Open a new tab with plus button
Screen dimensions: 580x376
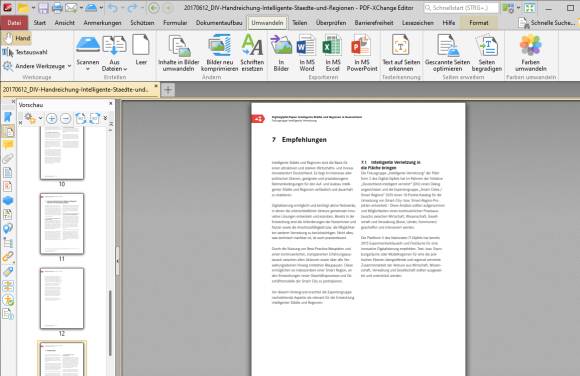click(x=168, y=90)
